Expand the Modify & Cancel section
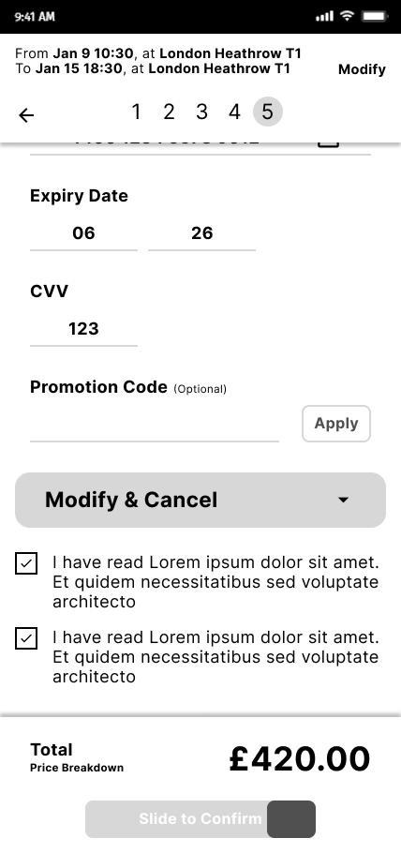The image size is (401, 868). [x=200, y=500]
